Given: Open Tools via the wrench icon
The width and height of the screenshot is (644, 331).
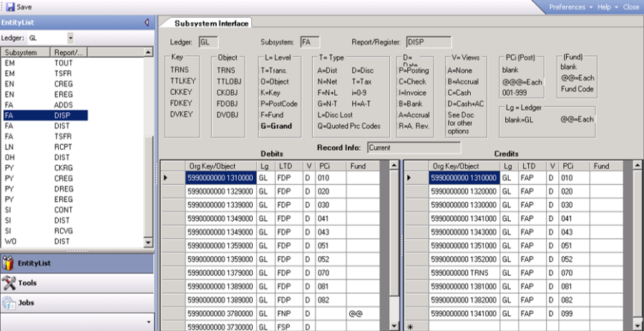Looking at the screenshot, I should tap(9, 283).
